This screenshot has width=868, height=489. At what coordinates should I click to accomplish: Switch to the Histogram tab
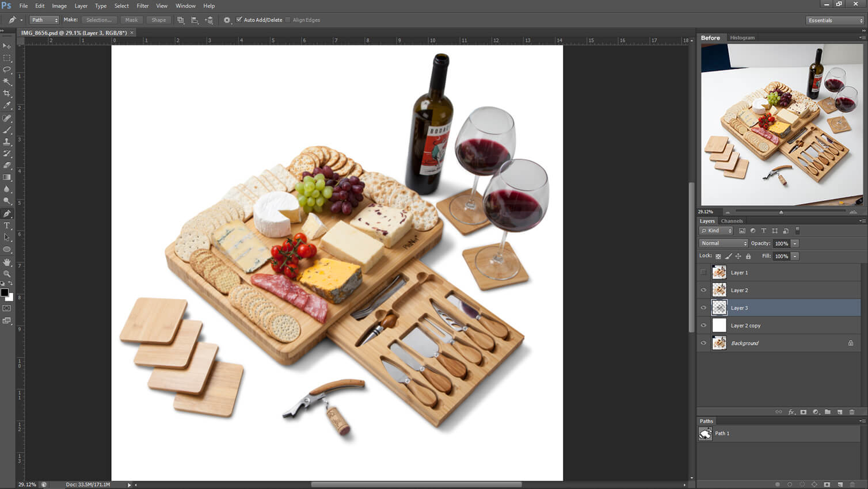click(x=742, y=37)
